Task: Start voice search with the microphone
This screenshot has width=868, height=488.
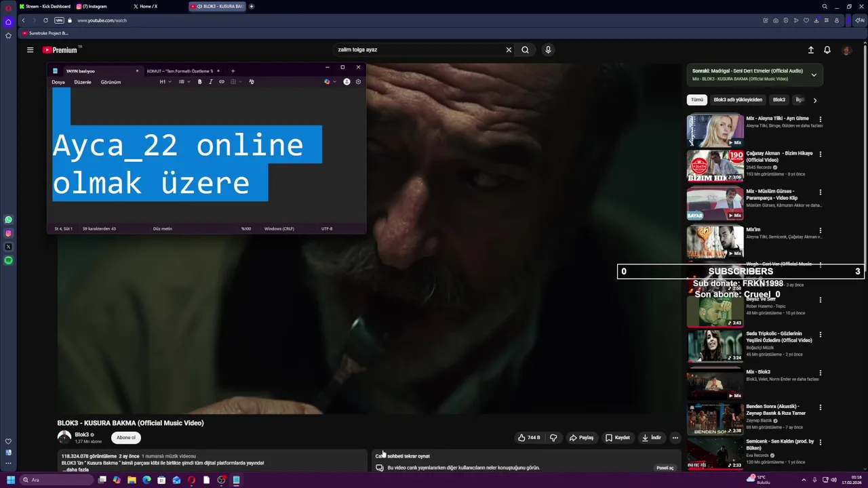Action: [x=548, y=49]
